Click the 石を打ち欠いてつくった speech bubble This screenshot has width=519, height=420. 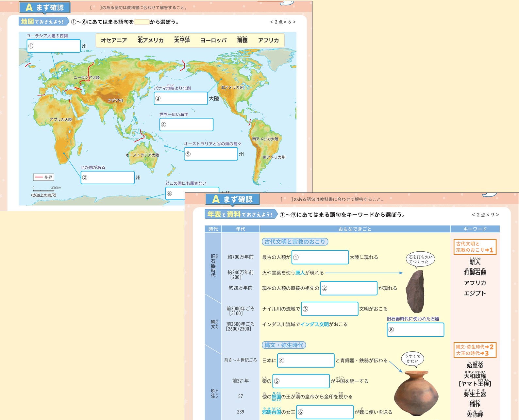click(x=420, y=259)
